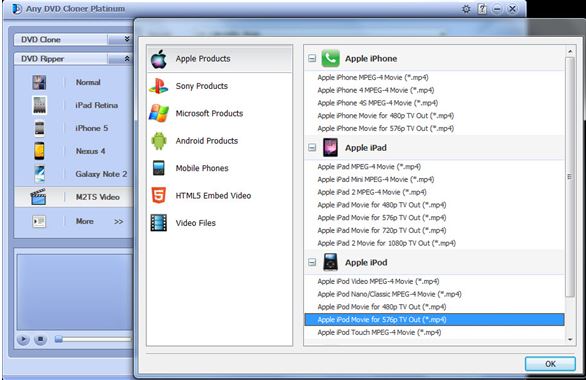Select the Android robot icon
The width and height of the screenshot is (586, 380).
pyautogui.click(x=159, y=141)
